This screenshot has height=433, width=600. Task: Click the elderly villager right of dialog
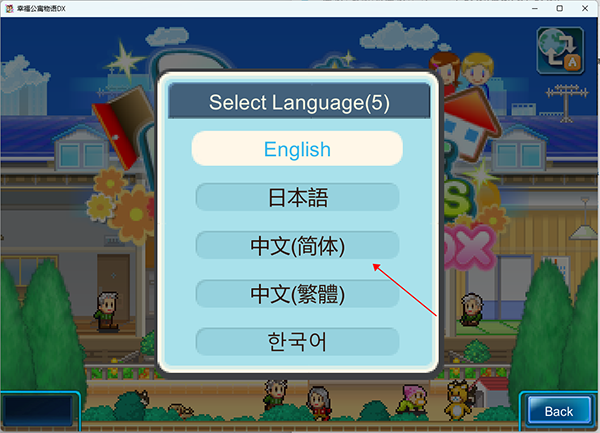pyautogui.click(x=471, y=309)
